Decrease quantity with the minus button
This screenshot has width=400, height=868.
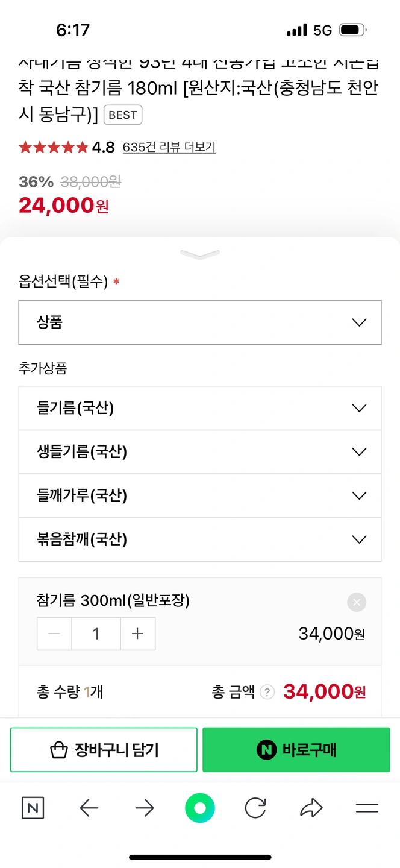pyautogui.click(x=55, y=634)
